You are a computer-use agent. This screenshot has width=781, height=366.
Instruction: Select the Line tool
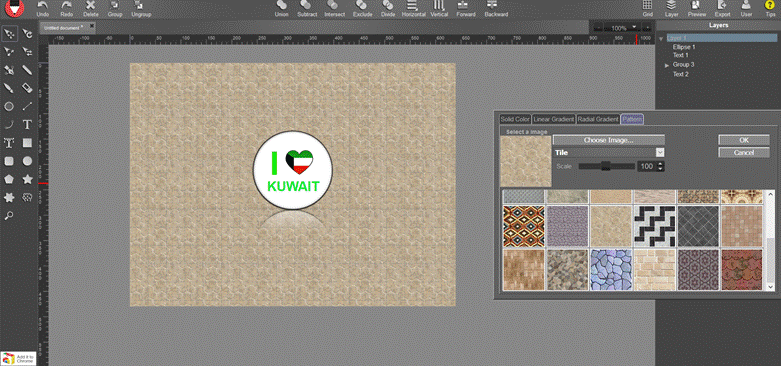click(27, 106)
